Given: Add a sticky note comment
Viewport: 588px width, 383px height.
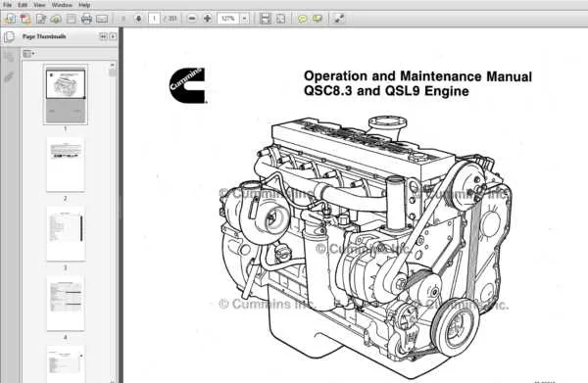Looking at the screenshot, I should pos(302,19).
